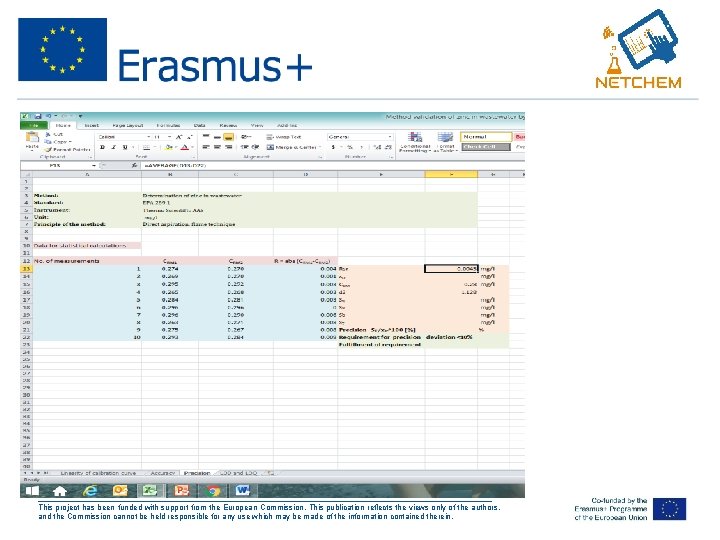Apply the yellow fill color bucket
Image resolution: width=720 pixels, height=540 pixels.
[x=169, y=147]
